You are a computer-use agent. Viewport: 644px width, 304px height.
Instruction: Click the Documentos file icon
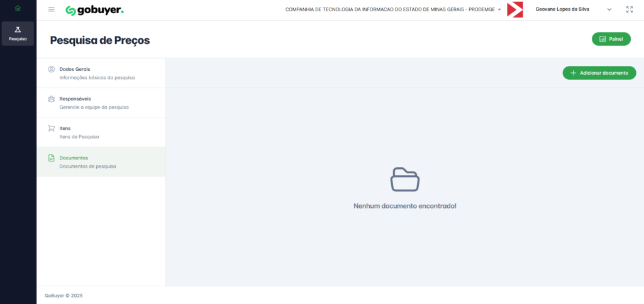pos(51,158)
